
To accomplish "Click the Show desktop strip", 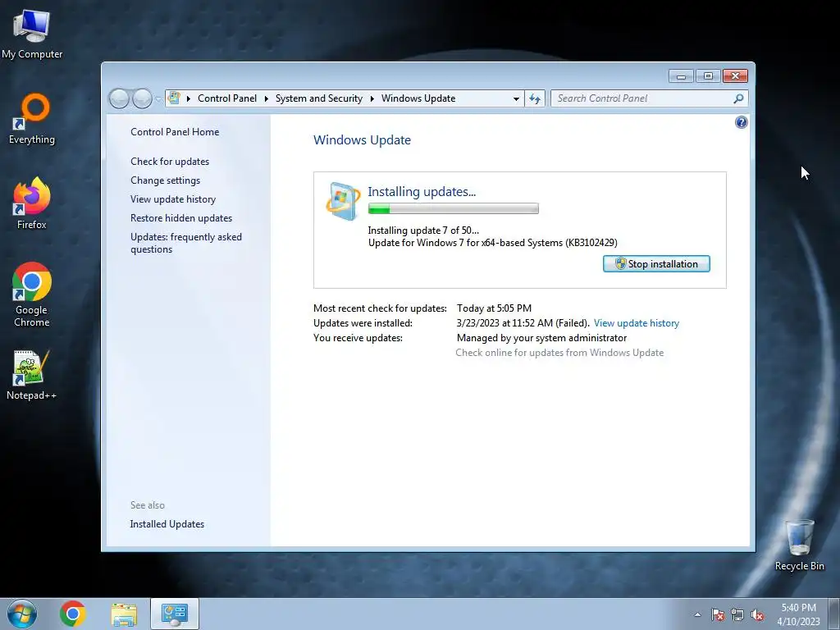I will (834, 614).
